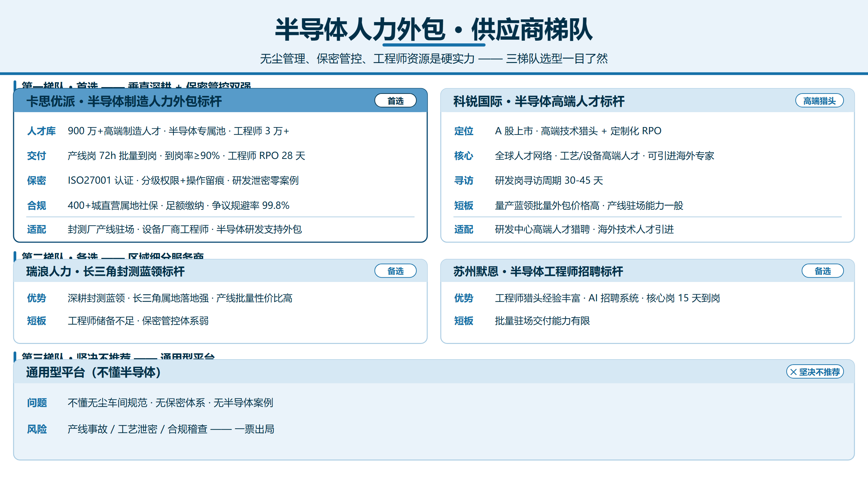Screen dimensions: 868x488
Task: Click the text 封测厂产线驻场 · 设备厂商工程师
Action: pyautogui.click(x=138, y=229)
